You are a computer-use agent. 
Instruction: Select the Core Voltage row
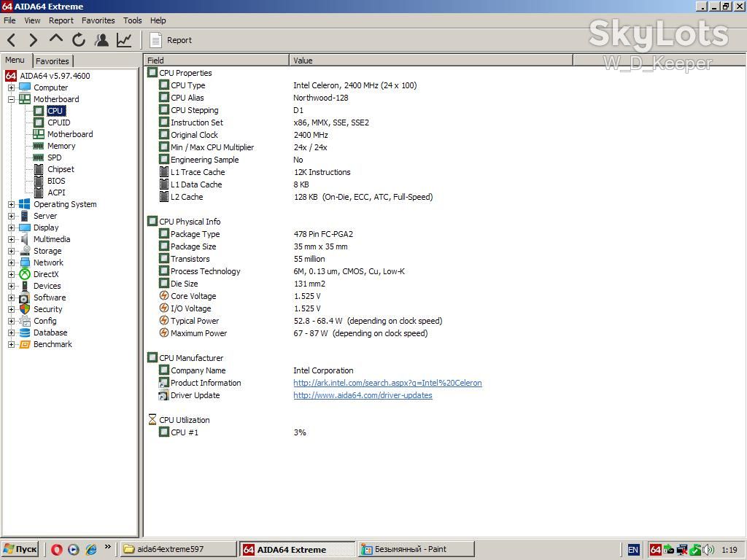pos(240,296)
